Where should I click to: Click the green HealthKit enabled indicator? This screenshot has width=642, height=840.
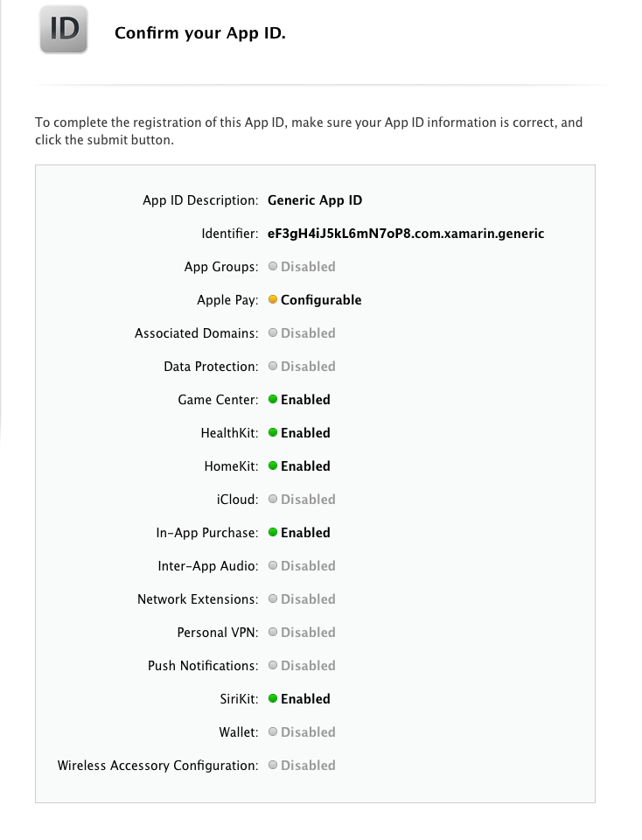(273, 433)
